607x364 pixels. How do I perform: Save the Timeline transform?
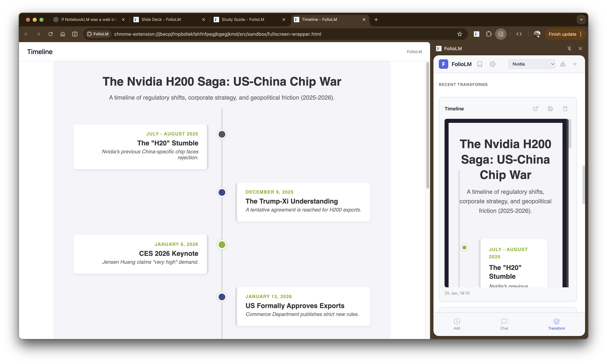point(550,109)
